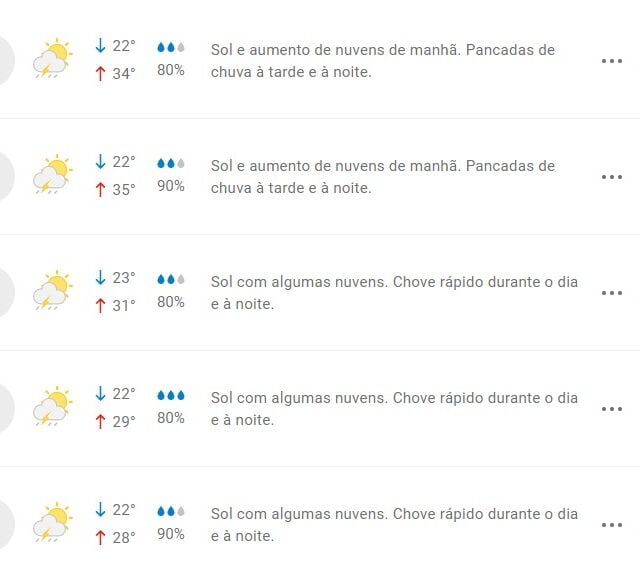The width and height of the screenshot is (640, 572).
Task: Click the three full raindrops in 29° row
Action: pyautogui.click(x=171, y=395)
